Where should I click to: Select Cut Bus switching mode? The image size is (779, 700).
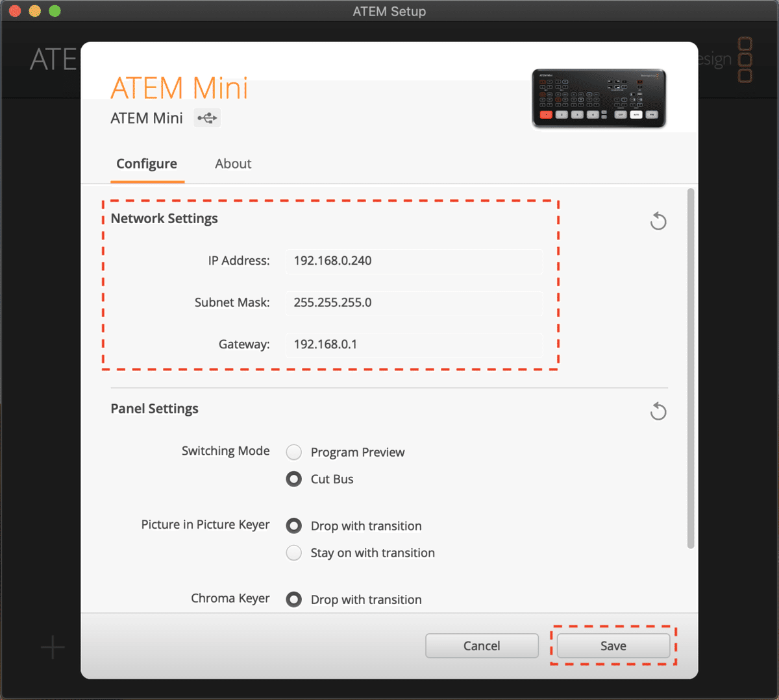(294, 479)
